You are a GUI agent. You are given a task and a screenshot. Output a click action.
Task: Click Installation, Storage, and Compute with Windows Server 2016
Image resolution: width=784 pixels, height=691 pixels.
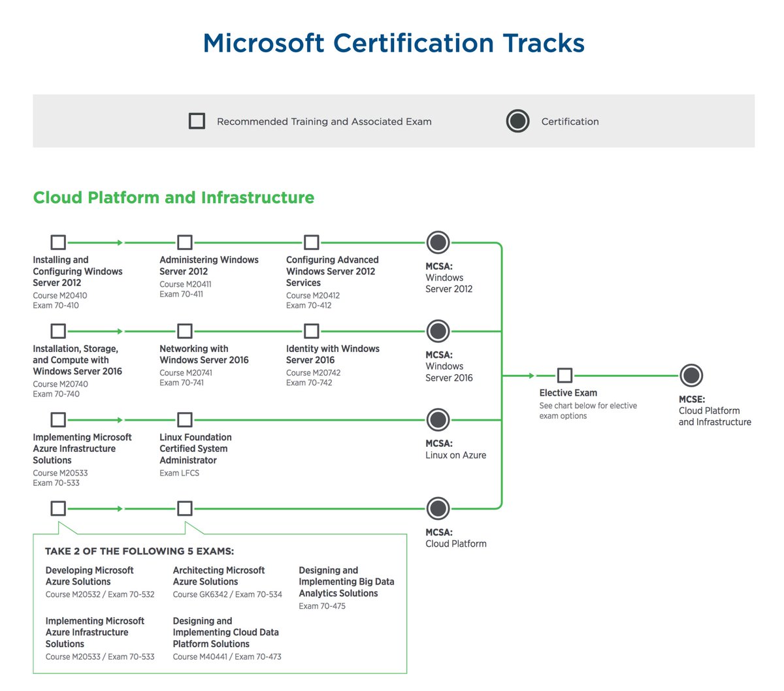point(77,360)
